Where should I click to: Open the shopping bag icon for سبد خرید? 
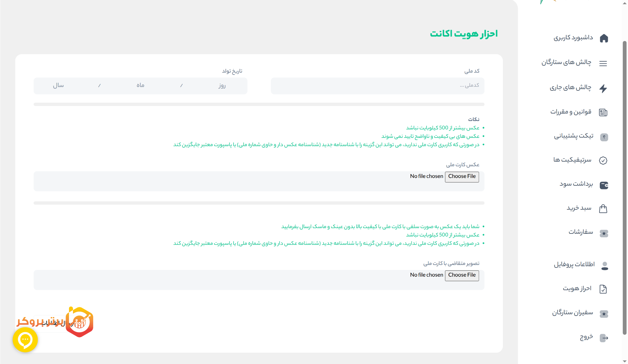[603, 209]
